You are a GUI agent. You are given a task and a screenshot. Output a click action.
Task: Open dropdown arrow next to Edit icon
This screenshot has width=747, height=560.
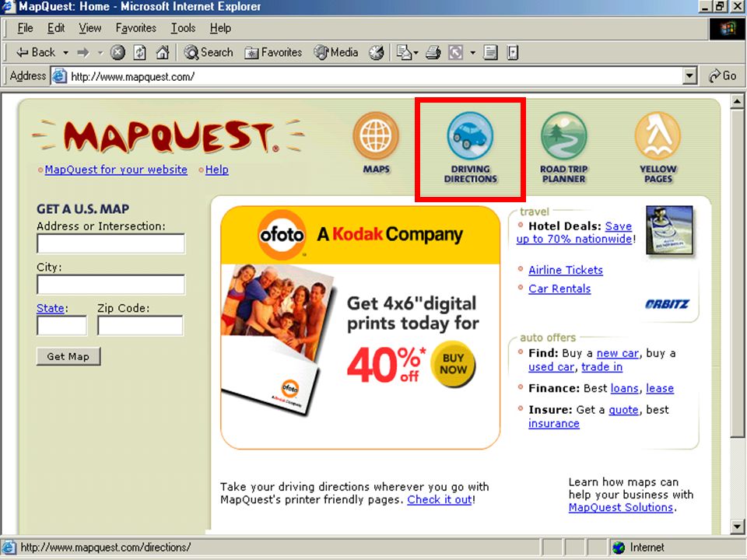coord(472,52)
